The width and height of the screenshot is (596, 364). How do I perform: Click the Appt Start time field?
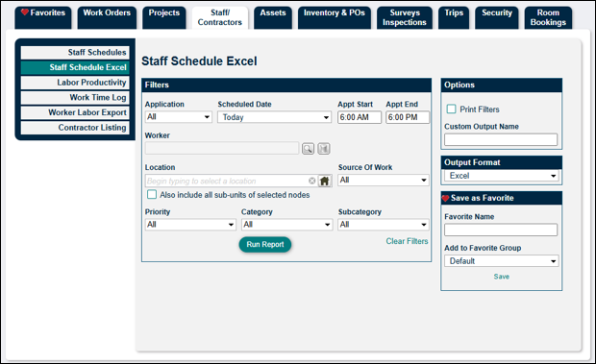click(x=360, y=117)
